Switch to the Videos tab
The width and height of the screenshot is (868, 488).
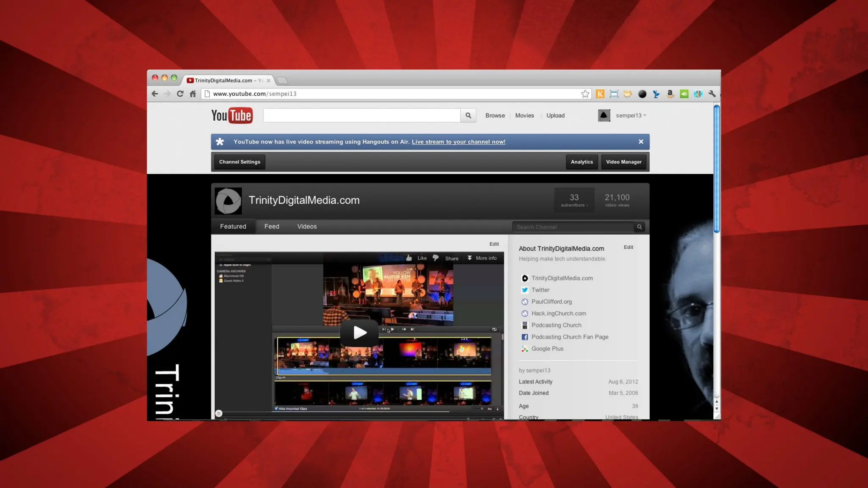[307, 227]
